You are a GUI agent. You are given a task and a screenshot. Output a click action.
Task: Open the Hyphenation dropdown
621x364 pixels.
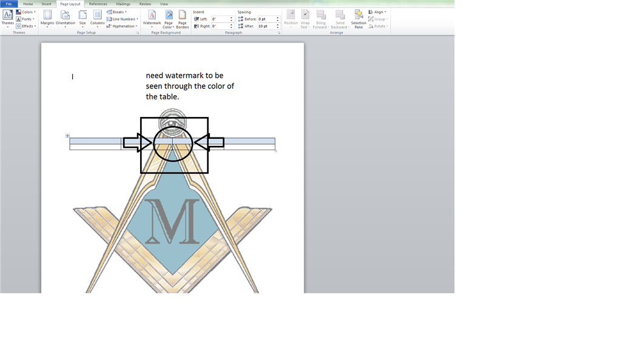coord(122,26)
